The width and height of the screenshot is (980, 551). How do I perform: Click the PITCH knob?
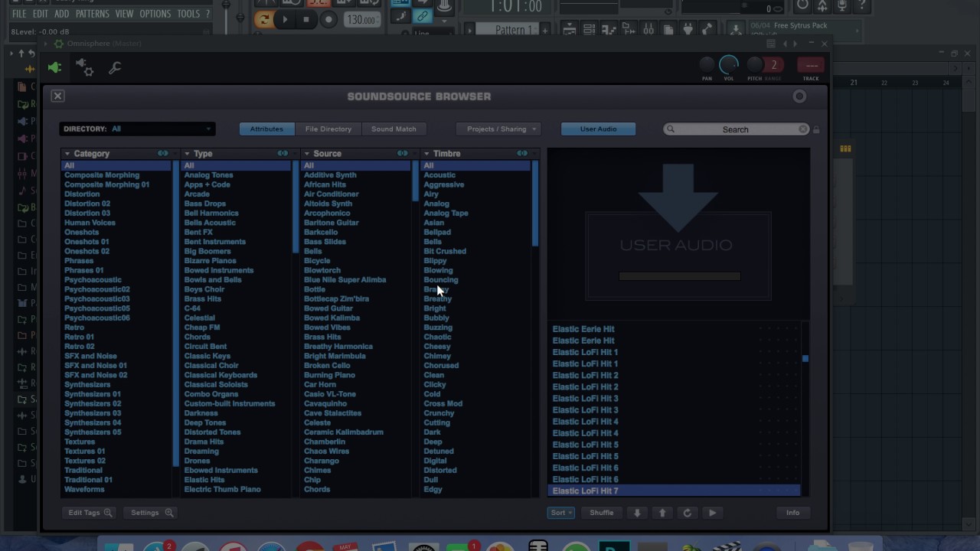click(755, 65)
